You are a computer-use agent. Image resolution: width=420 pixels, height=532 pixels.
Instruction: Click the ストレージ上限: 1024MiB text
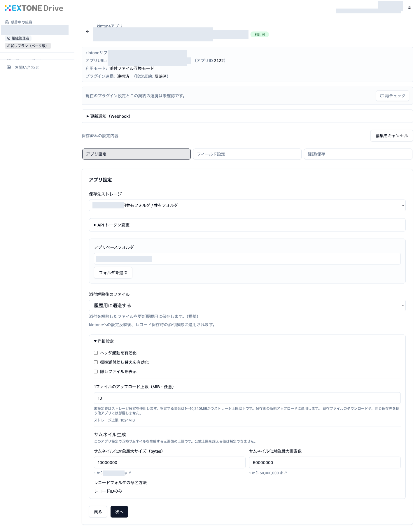pos(114,420)
